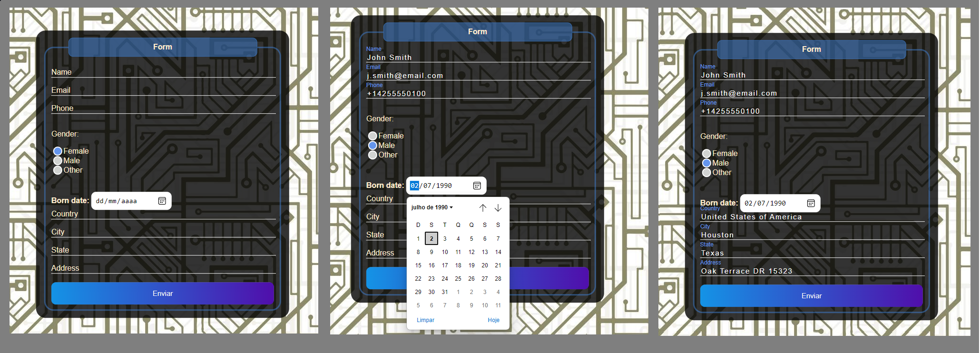Click Country field in middle form
This screenshot has width=980, height=353.
tap(478, 199)
